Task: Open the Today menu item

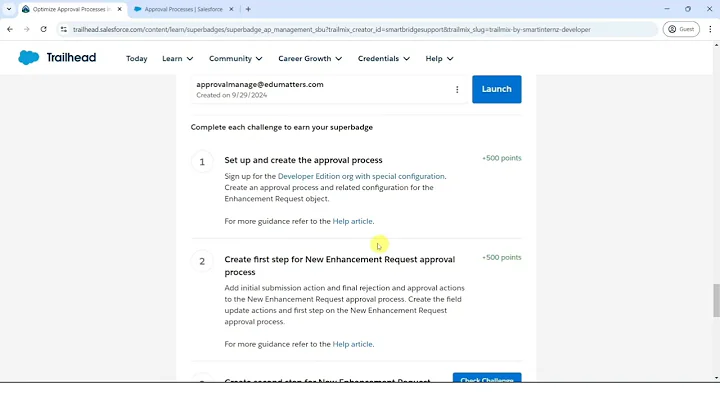Action: pyautogui.click(x=136, y=59)
